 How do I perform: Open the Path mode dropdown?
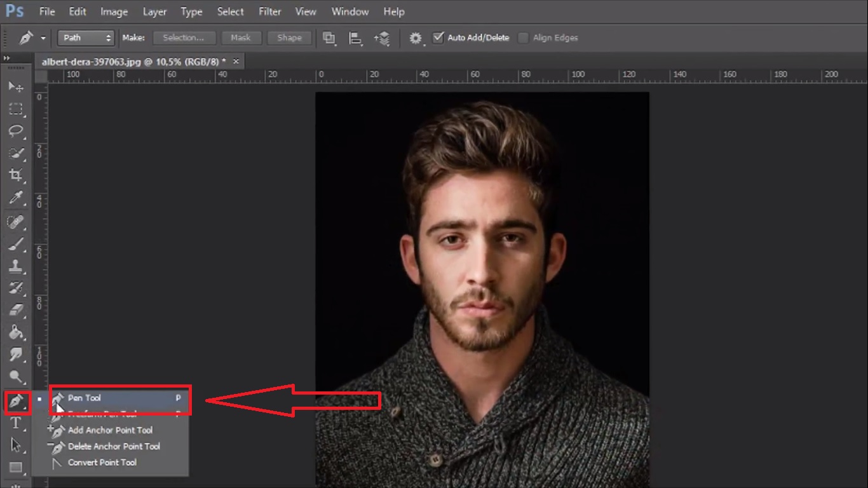point(86,37)
